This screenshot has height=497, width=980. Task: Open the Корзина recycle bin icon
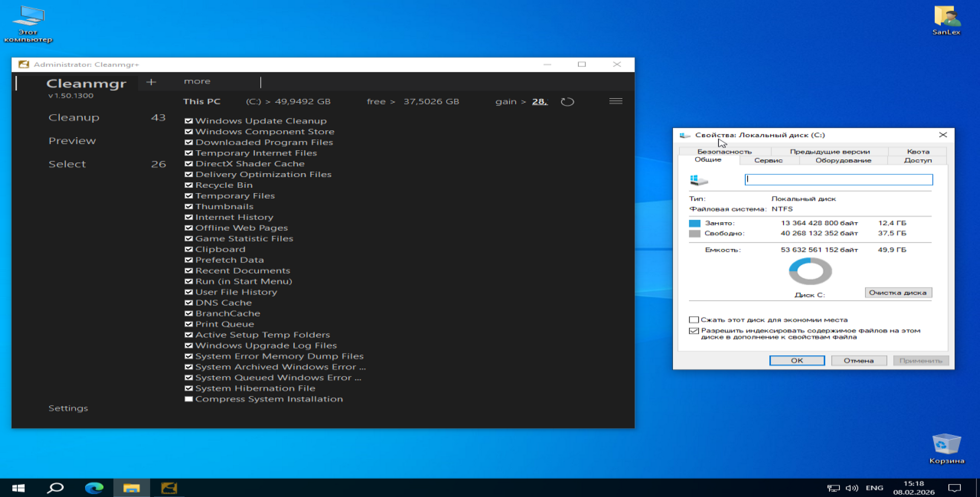tap(946, 448)
